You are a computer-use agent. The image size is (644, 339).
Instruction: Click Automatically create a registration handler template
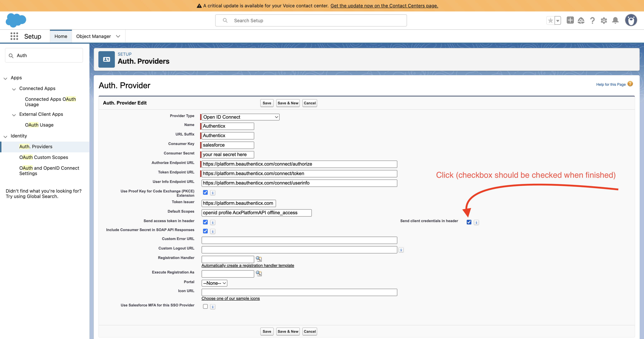(x=248, y=265)
